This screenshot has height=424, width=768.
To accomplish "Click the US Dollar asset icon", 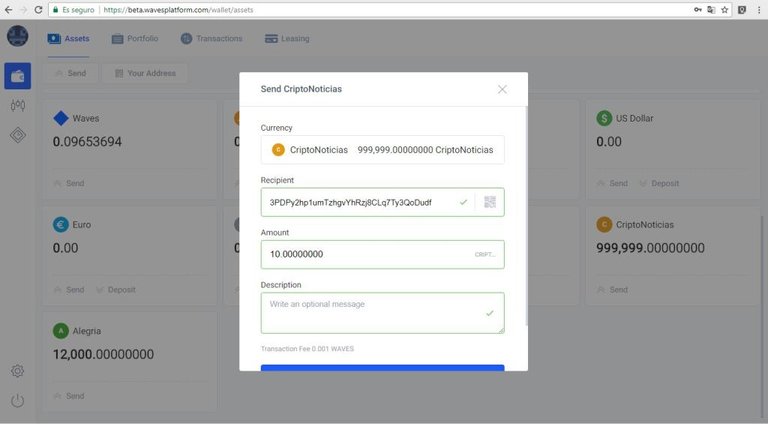I will click(x=604, y=118).
